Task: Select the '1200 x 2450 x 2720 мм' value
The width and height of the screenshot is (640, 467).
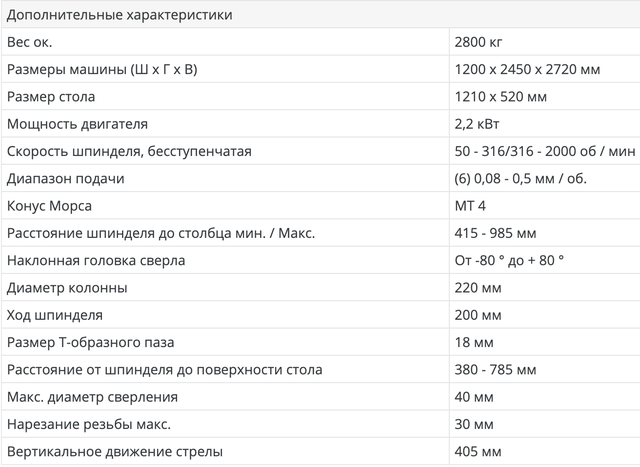Action: click(527, 69)
